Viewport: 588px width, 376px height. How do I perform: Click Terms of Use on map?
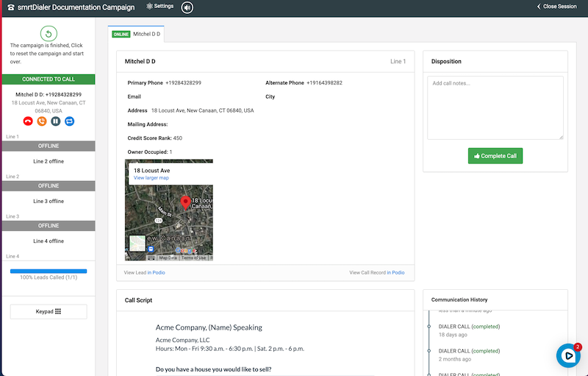point(193,258)
